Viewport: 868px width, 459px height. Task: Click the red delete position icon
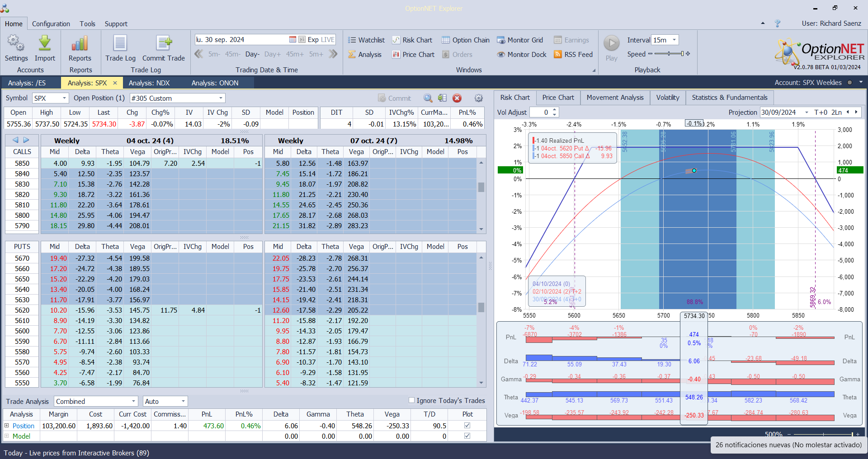[x=457, y=98]
